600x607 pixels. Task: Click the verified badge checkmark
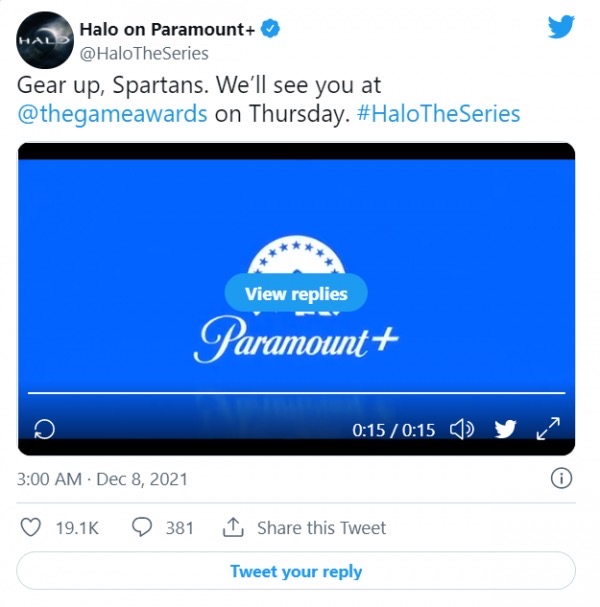tap(270, 29)
